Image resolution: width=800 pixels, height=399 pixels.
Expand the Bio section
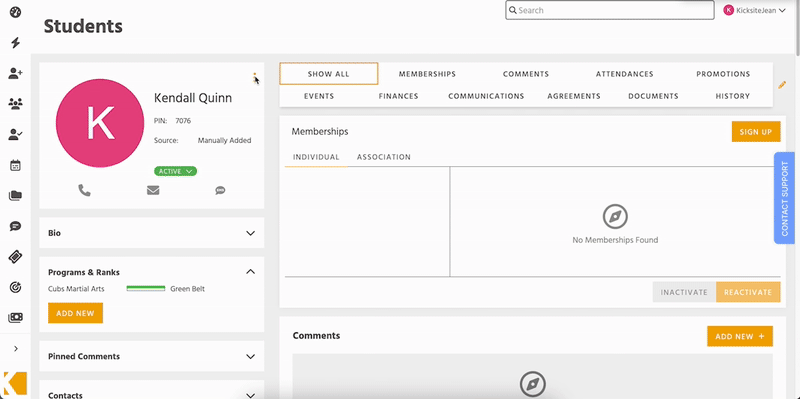(x=152, y=233)
